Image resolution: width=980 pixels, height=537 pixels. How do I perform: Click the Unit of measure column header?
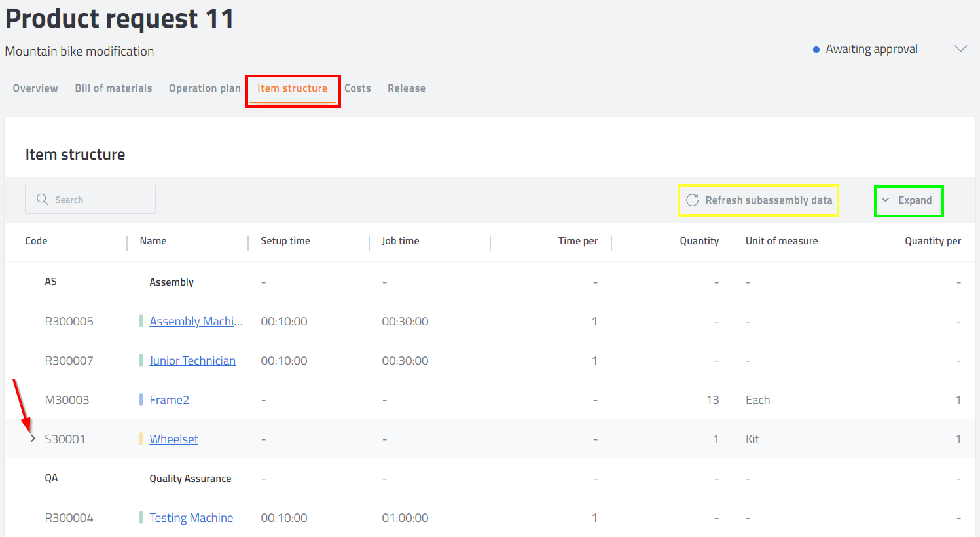coord(782,241)
